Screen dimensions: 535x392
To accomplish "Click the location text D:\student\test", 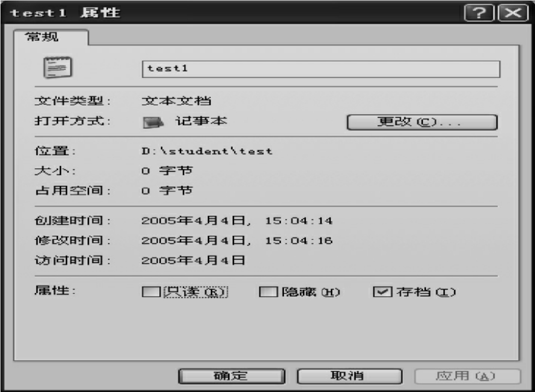I will (x=207, y=151).
